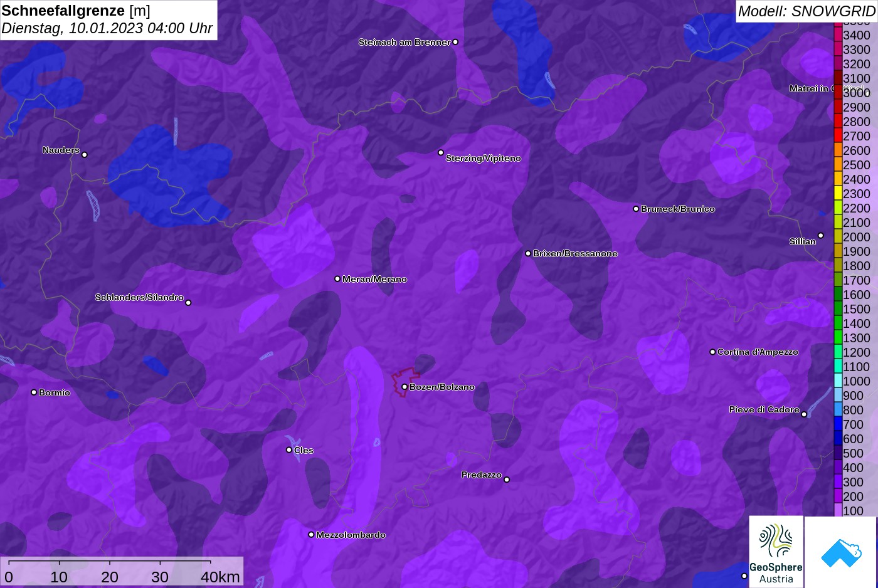878x588 pixels.
Task: Select the Steinach am Brenner marker dot
Action: point(455,42)
